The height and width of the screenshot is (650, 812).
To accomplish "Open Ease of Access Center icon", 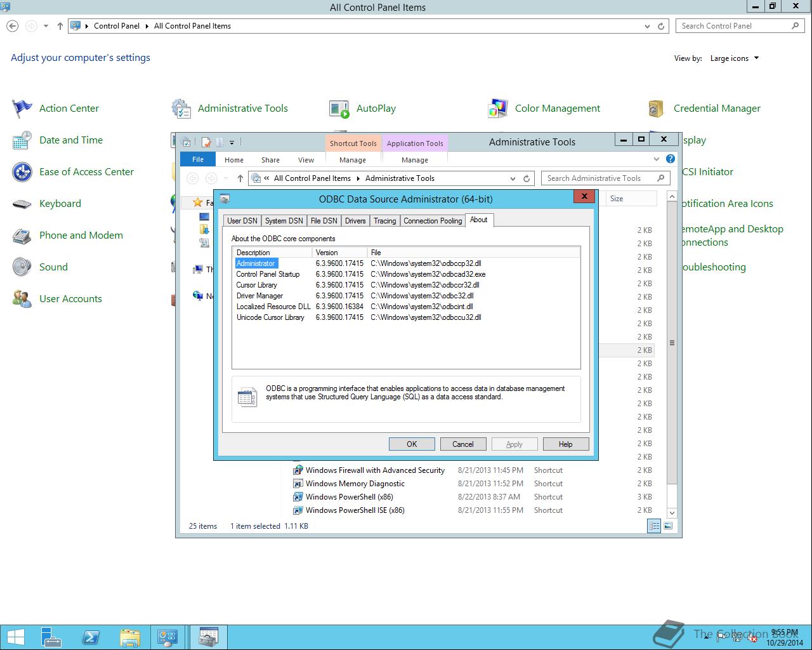I will [x=22, y=172].
